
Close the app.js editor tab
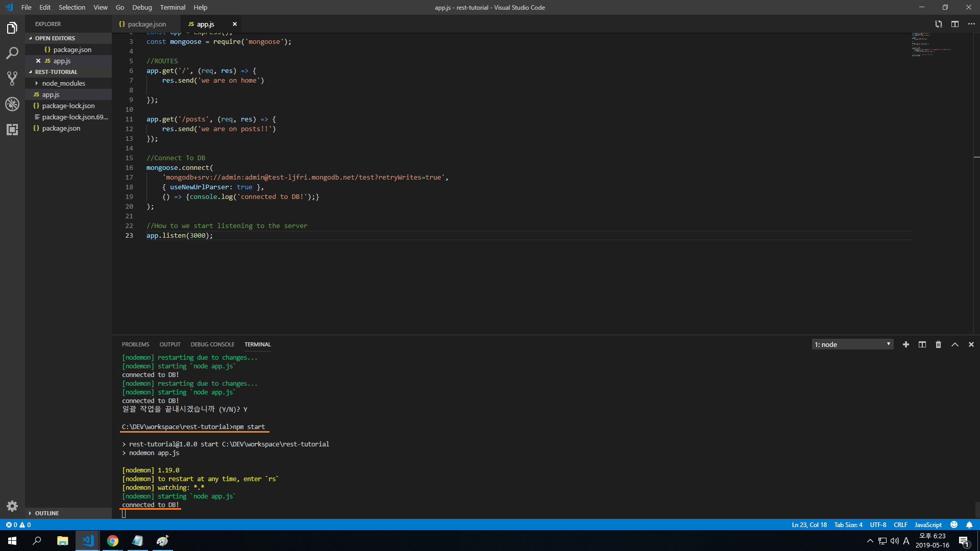point(235,24)
